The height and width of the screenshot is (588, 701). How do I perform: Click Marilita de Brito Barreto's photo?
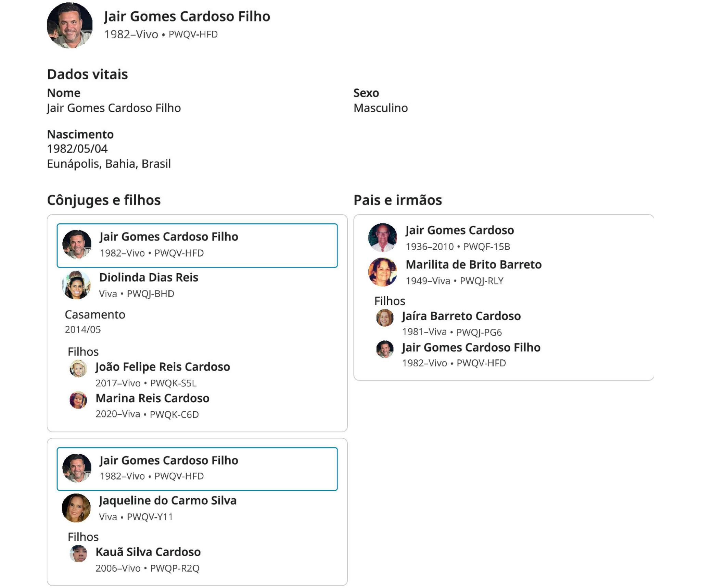click(x=382, y=272)
